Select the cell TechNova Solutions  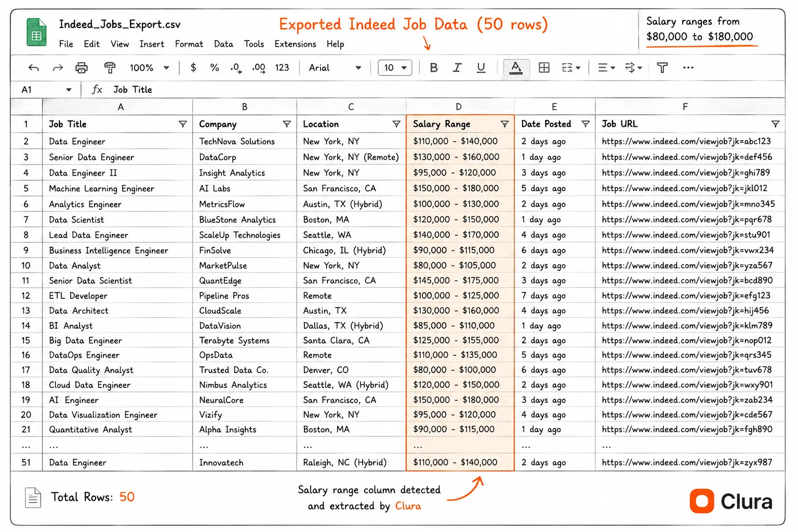coord(245,141)
